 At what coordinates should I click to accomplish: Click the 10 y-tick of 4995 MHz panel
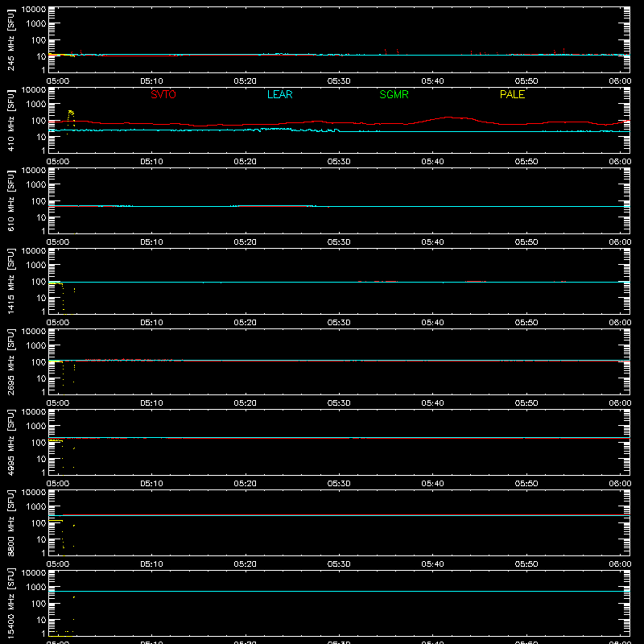tap(41, 459)
